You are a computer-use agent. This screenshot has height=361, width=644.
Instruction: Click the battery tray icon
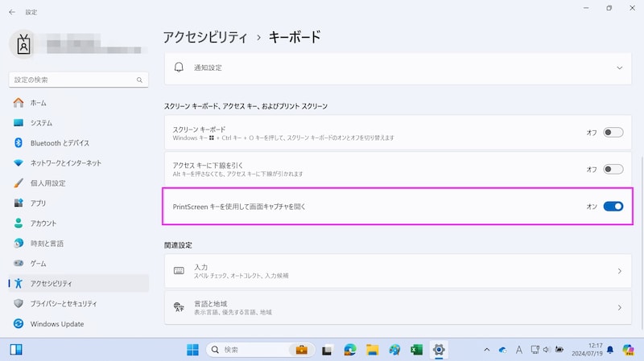point(559,350)
